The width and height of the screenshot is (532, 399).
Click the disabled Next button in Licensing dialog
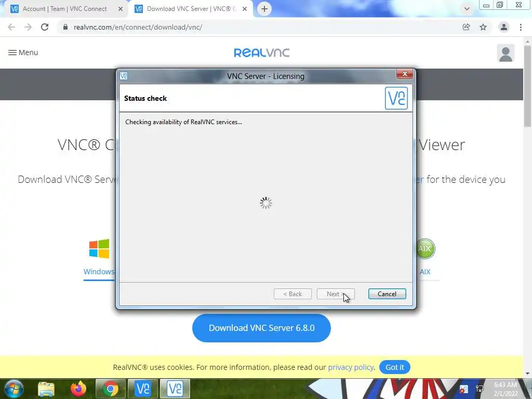336,294
